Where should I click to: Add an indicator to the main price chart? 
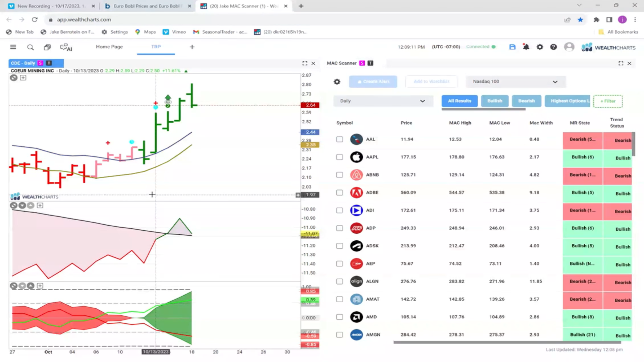(x=23, y=78)
